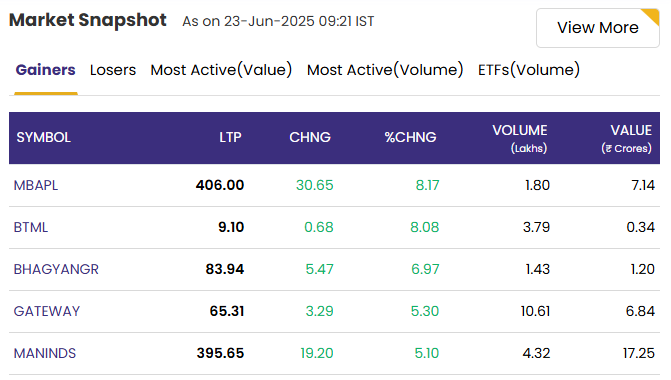This screenshot has height=380, width=671.
Task: Click the CHNG column header
Action: [310, 137]
